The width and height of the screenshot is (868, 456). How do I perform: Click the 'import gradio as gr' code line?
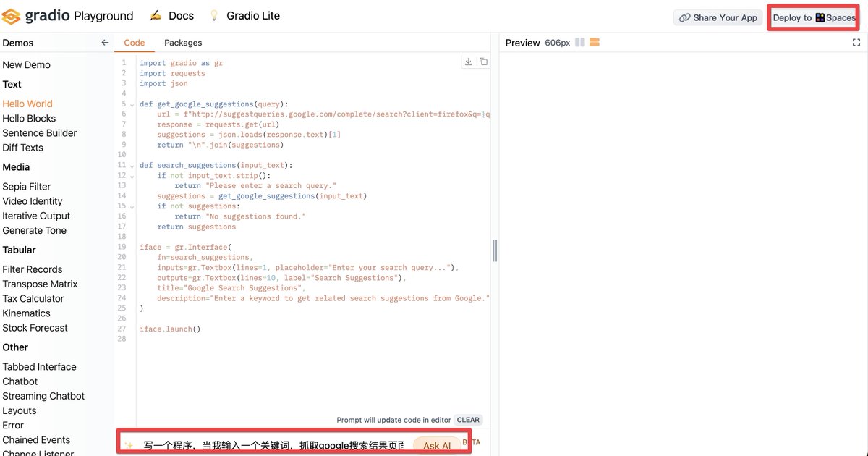click(x=182, y=63)
